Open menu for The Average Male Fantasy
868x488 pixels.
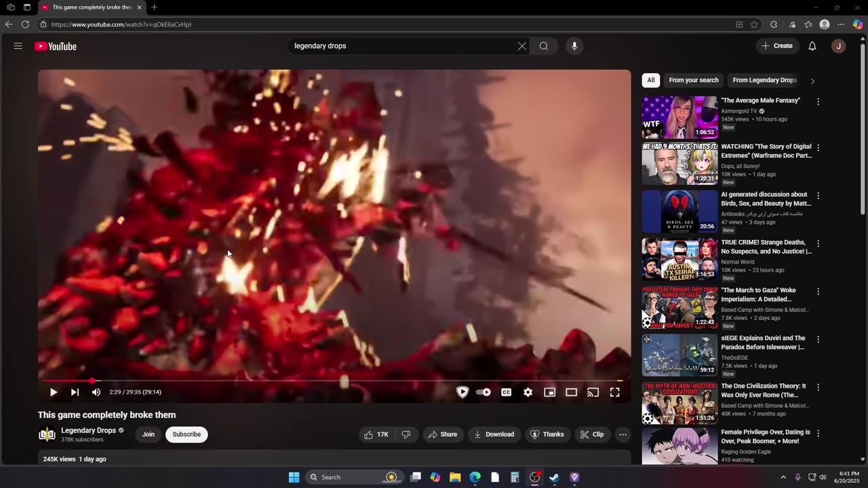818,102
